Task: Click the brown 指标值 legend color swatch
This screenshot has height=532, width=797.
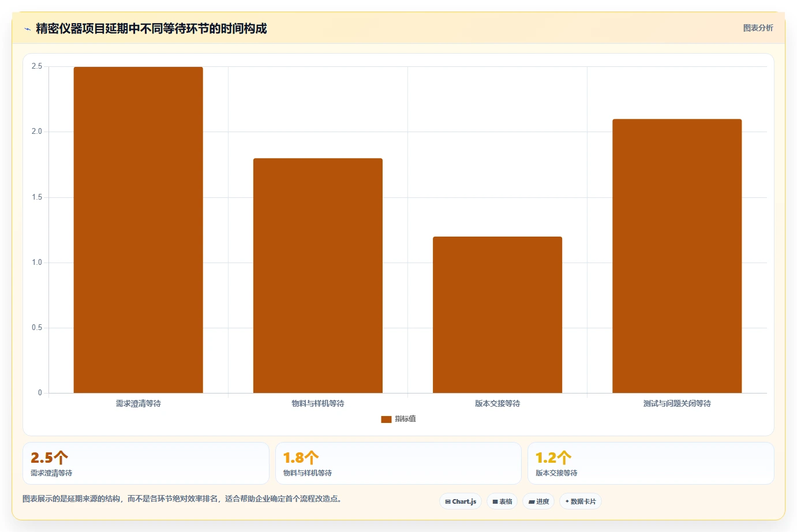Action: [x=386, y=419]
